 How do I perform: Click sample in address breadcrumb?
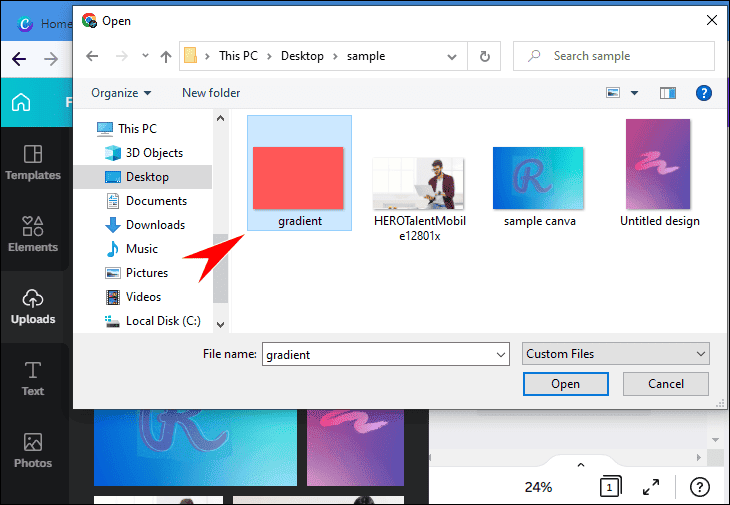tap(365, 56)
